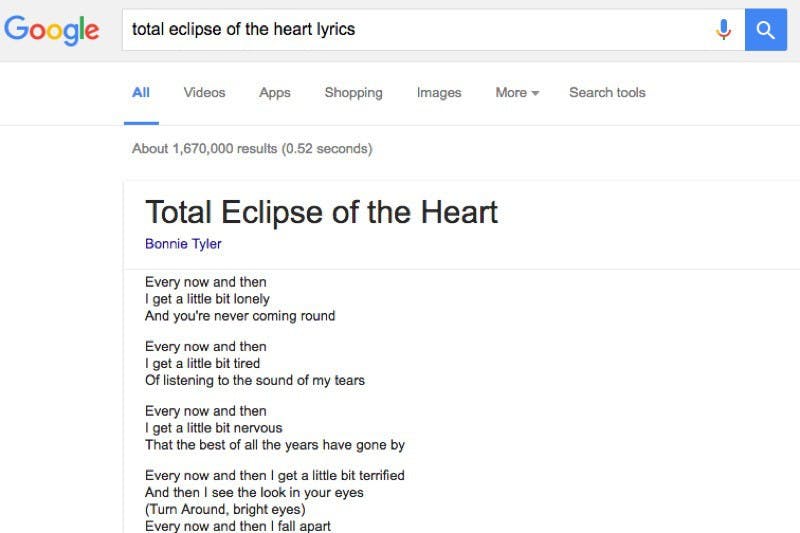Viewport: 800px width, 533px height.
Task: Click the blue search magnifier button
Action: (765, 30)
